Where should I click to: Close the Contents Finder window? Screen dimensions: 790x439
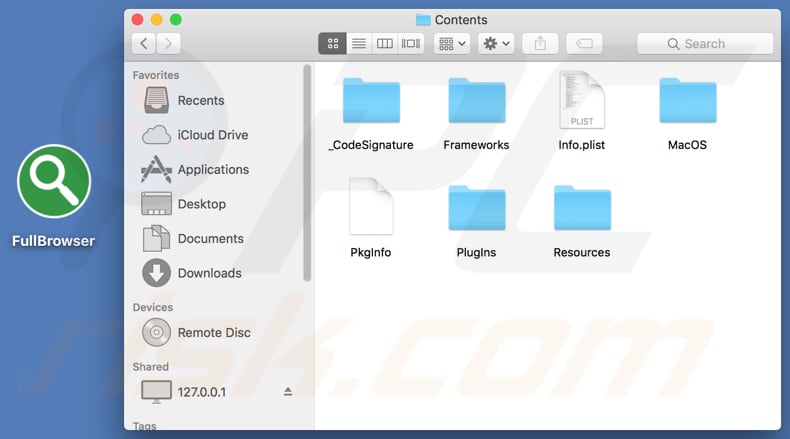tap(137, 20)
